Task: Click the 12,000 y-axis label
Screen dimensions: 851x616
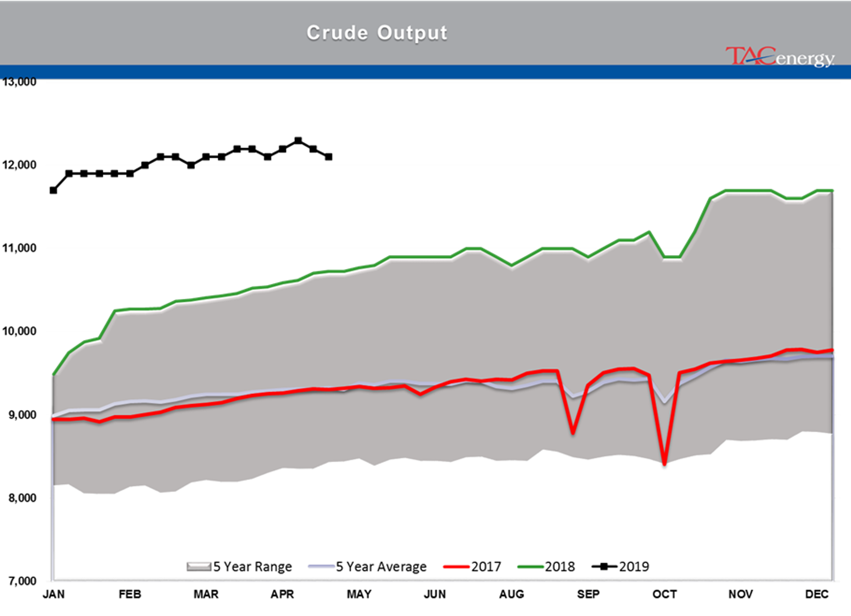Action: point(19,165)
